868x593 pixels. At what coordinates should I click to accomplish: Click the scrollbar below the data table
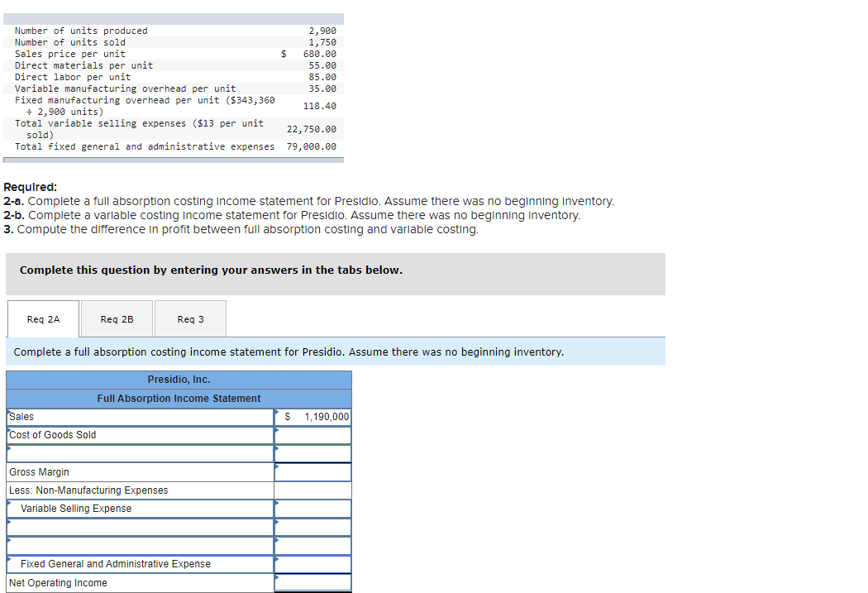click(x=174, y=157)
